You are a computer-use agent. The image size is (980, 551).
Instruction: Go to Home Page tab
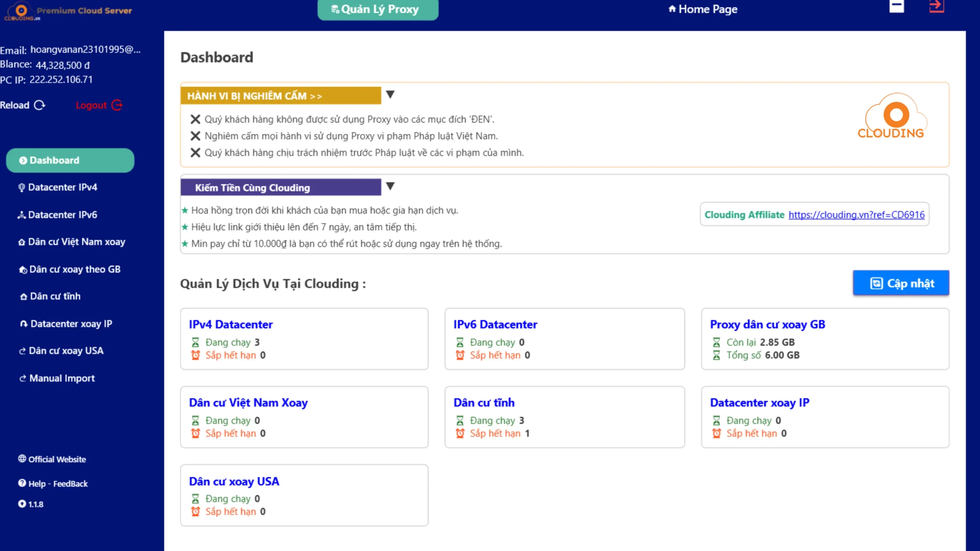click(x=703, y=9)
